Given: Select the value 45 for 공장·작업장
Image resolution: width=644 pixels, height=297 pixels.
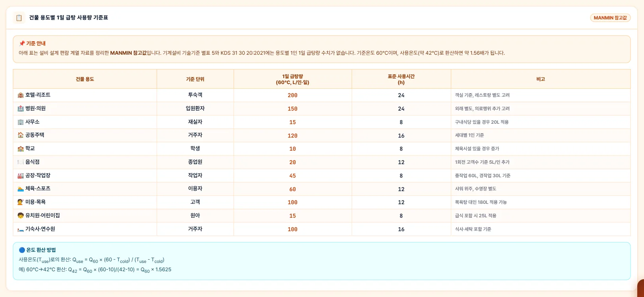Looking at the screenshot, I should click(x=292, y=176).
